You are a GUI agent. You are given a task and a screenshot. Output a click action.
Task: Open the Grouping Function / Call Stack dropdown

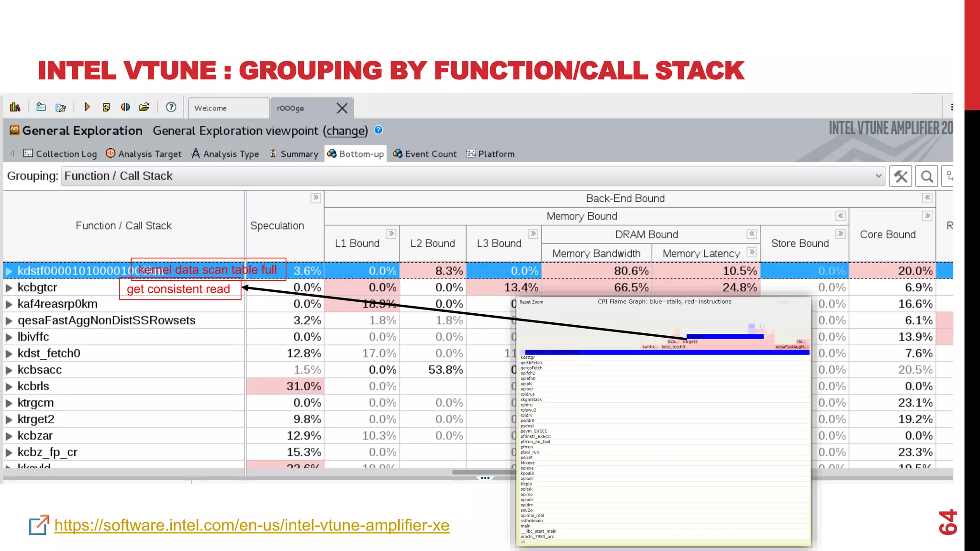click(473, 176)
